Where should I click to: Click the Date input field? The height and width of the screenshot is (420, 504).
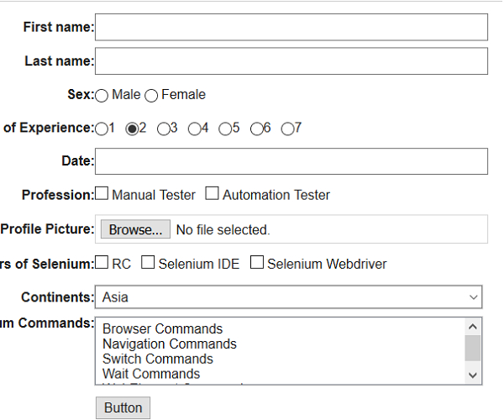(291, 161)
